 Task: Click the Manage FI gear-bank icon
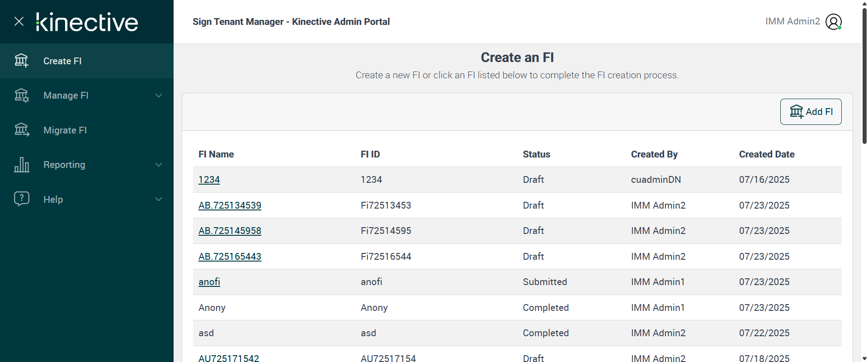tap(21, 95)
